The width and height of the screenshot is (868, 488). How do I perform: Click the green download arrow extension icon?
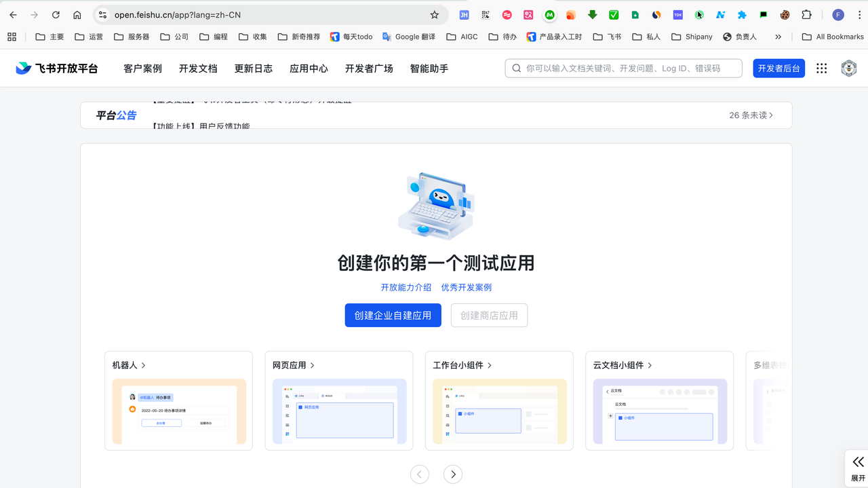pos(592,14)
